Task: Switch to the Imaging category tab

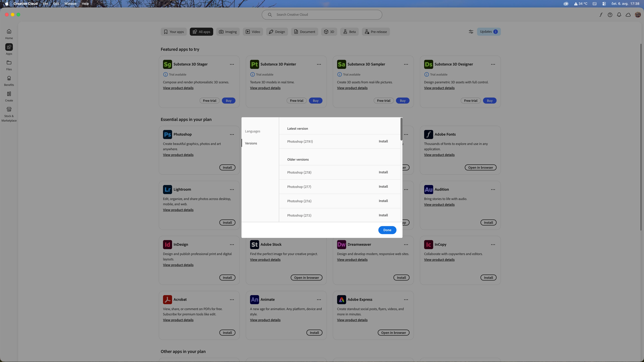Action: pyautogui.click(x=228, y=32)
